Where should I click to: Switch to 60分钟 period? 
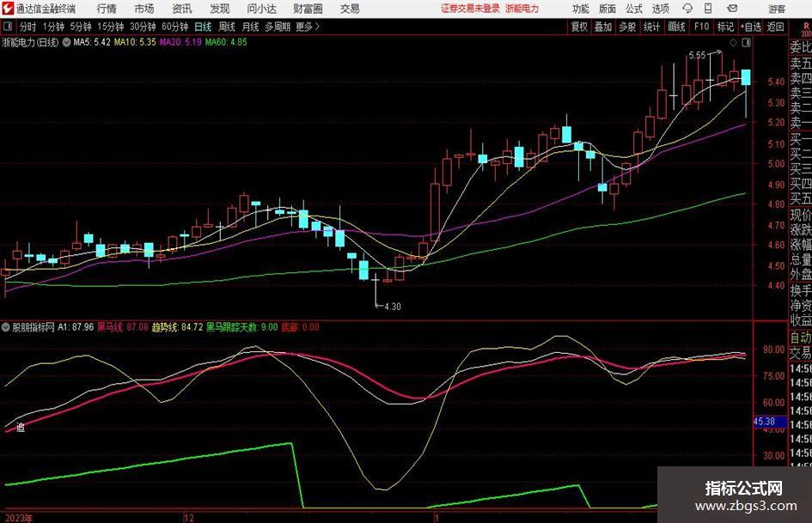(x=175, y=27)
